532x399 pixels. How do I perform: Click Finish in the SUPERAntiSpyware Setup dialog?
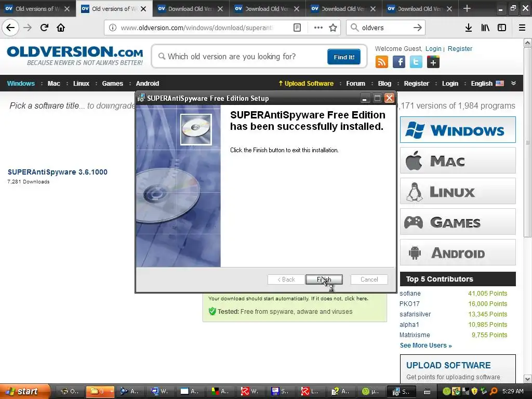pyautogui.click(x=324, y=279)
